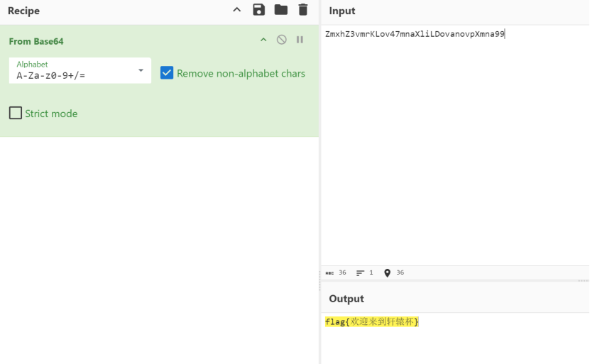590x364 pixels.
Task: Click the input character count icon
Action: pyautogui.click(x=329, y=273)
